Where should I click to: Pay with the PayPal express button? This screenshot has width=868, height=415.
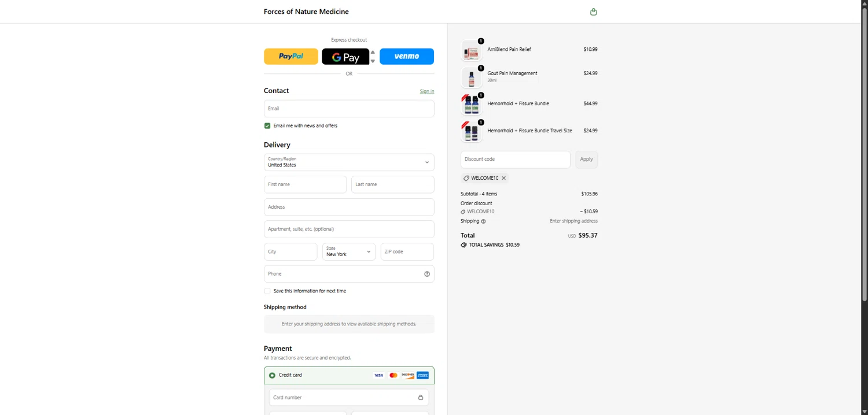point(291,57)
